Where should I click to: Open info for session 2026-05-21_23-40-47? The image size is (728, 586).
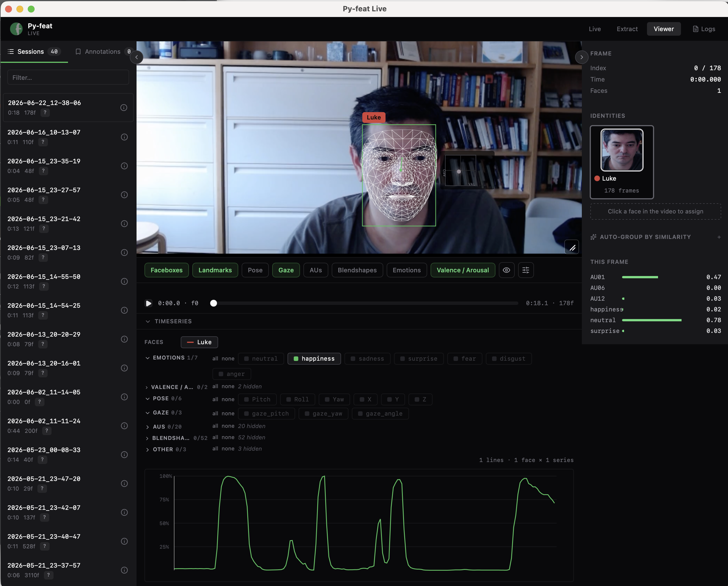(124, 541)
